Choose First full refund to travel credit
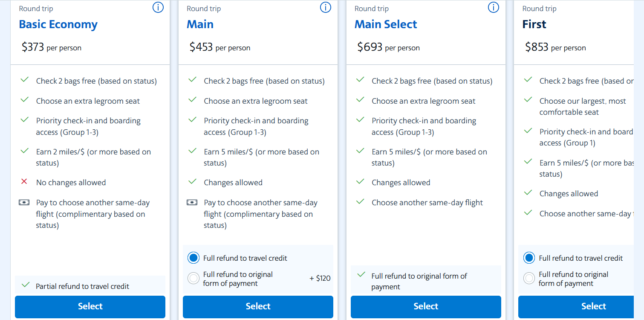The height and width of the screenshot is (320, 644). 529,258
